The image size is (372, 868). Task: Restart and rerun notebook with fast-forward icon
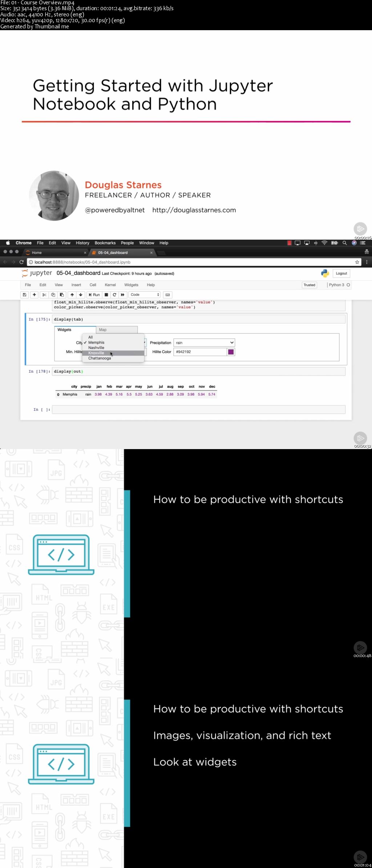coord(123,295)
